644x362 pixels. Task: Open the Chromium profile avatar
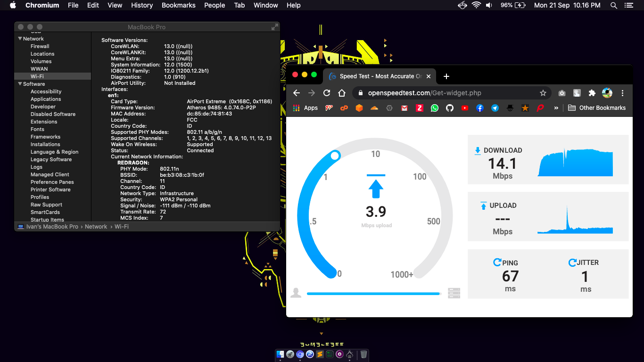coord(607,93)
